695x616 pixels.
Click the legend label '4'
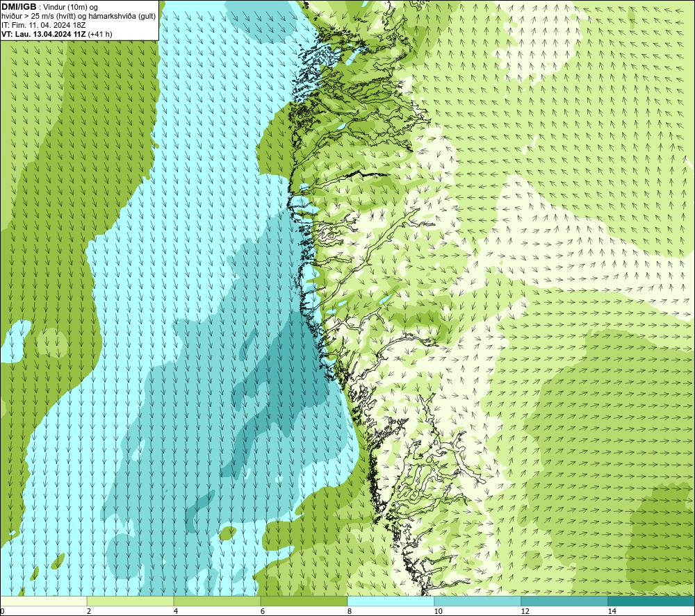(x=176, y=611)
